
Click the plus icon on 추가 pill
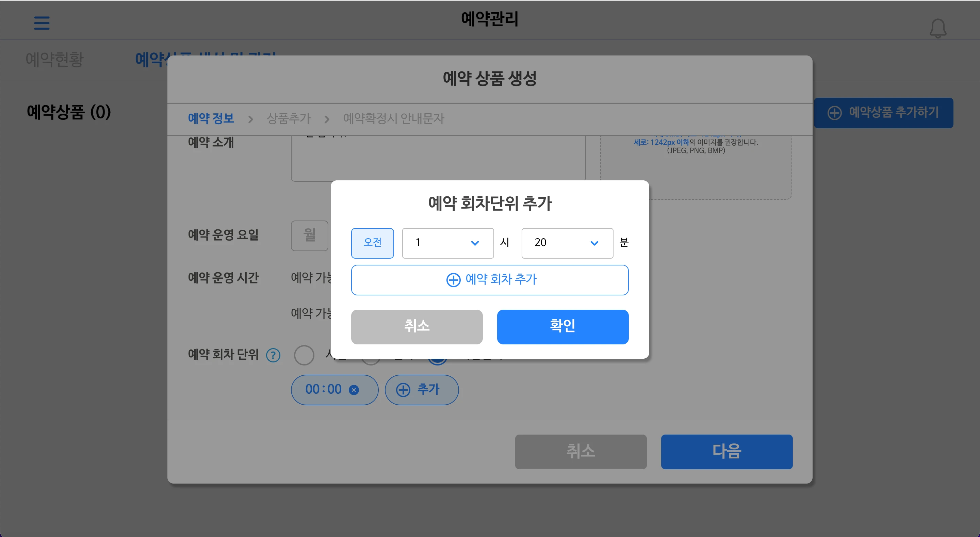tap(403, 390)
